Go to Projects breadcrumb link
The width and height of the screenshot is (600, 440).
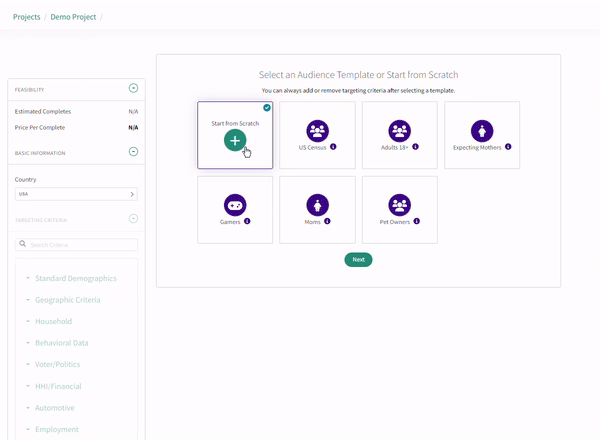(x=26, y=17)
